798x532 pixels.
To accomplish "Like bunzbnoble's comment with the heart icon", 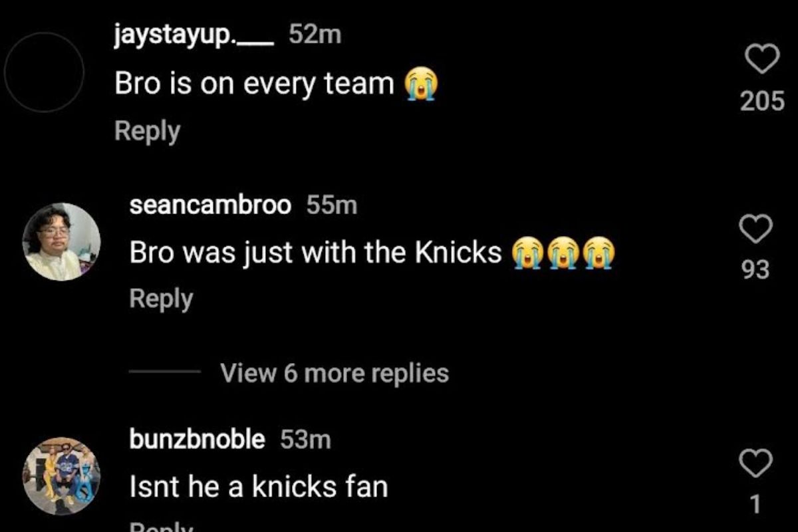I will [755, 463].
